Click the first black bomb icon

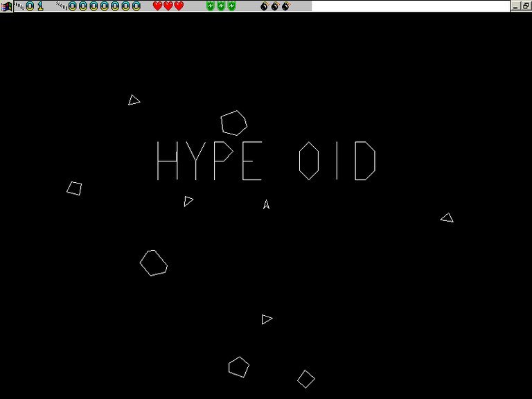click(265, 6)
